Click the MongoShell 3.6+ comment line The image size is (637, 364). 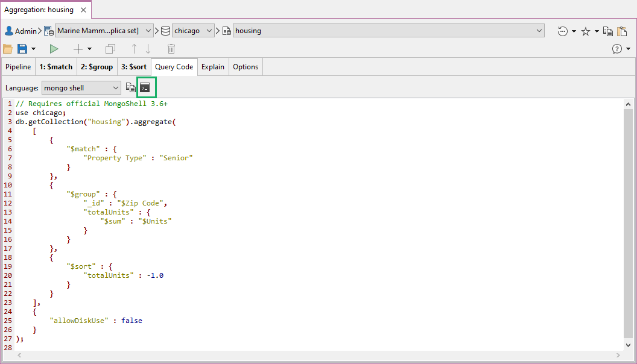pyautogui.click(x=92, y=104)
